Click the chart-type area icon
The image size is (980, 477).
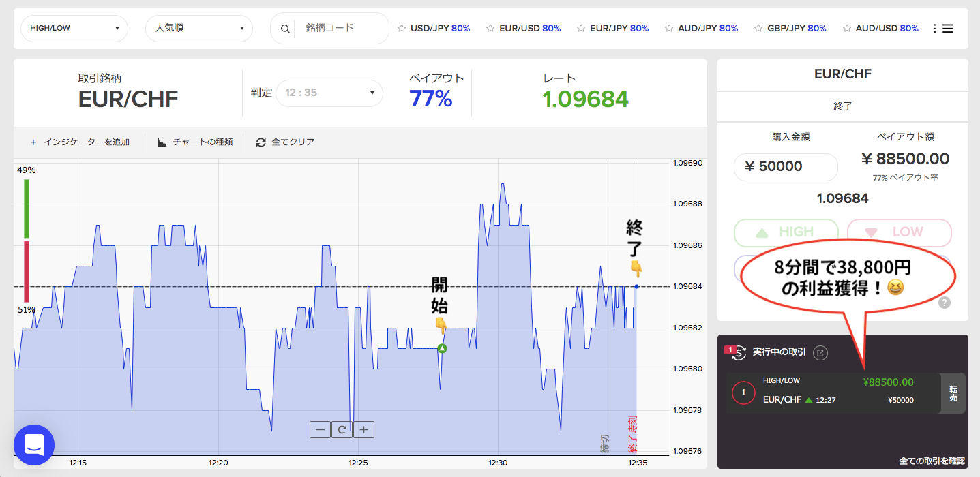(x=162, y=142)
